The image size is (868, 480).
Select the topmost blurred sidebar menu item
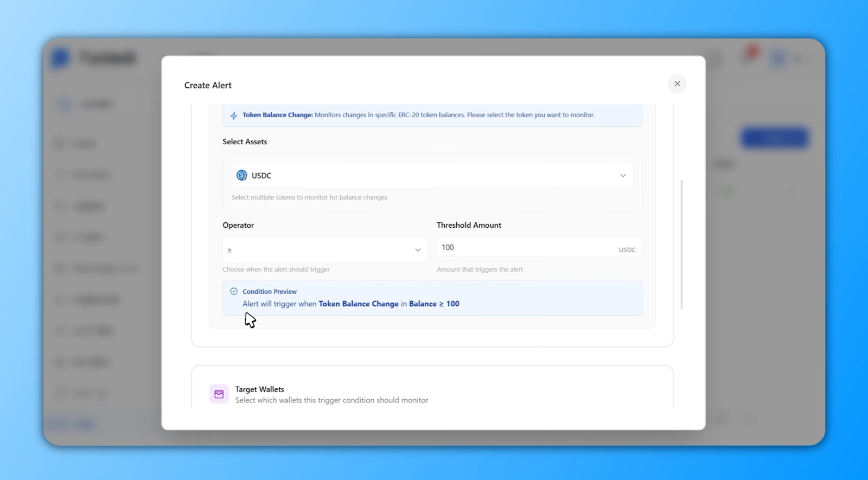87,104
